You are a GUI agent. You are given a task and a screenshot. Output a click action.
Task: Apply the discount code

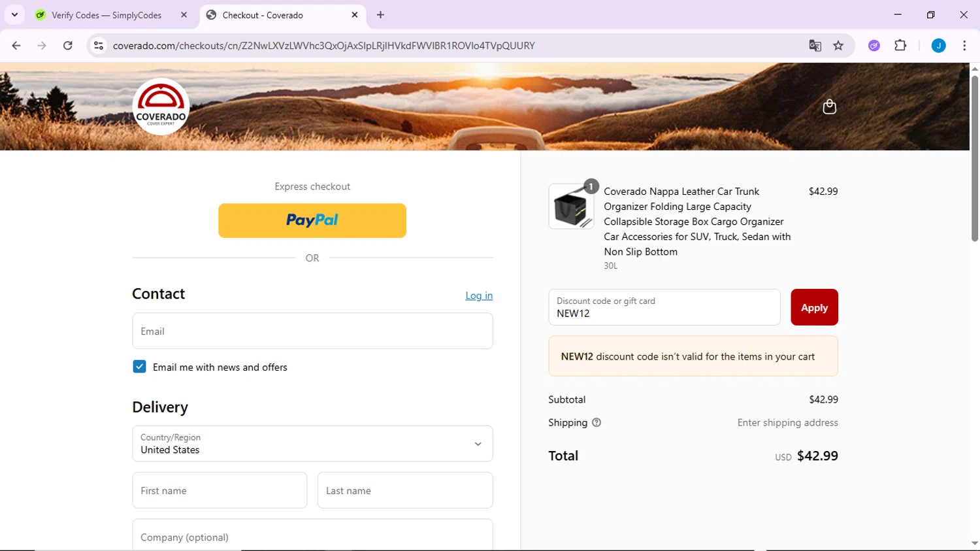click(814, 307)
